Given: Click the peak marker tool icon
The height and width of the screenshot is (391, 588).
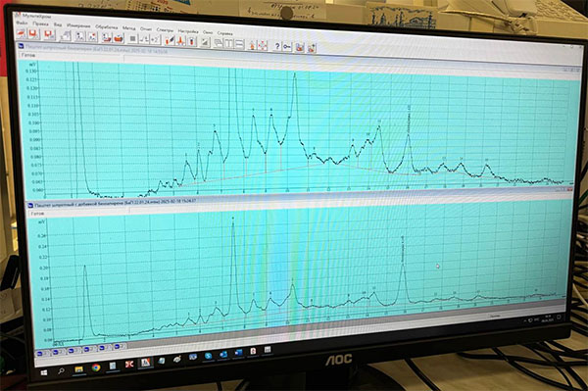Looking at the screenshot, I should pyautogui.click(x=180, y=41).
